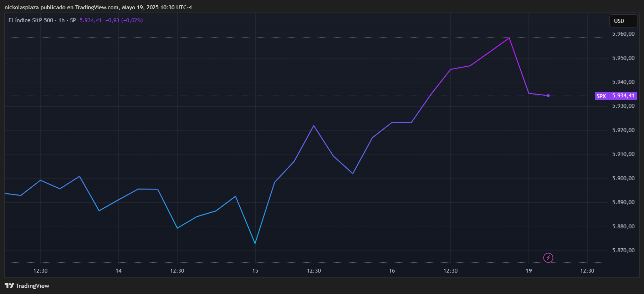
Task: Click the 5.934,41 value in the legend
Action: (91, 20)
